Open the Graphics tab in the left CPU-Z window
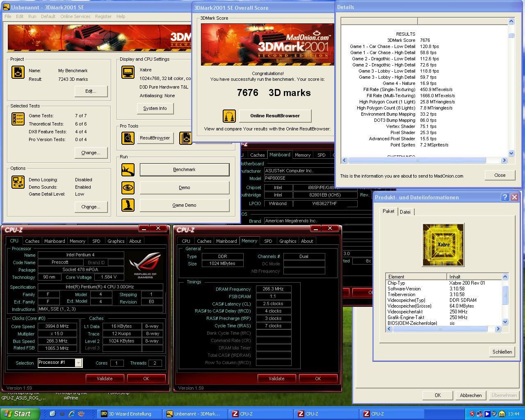 116,241
